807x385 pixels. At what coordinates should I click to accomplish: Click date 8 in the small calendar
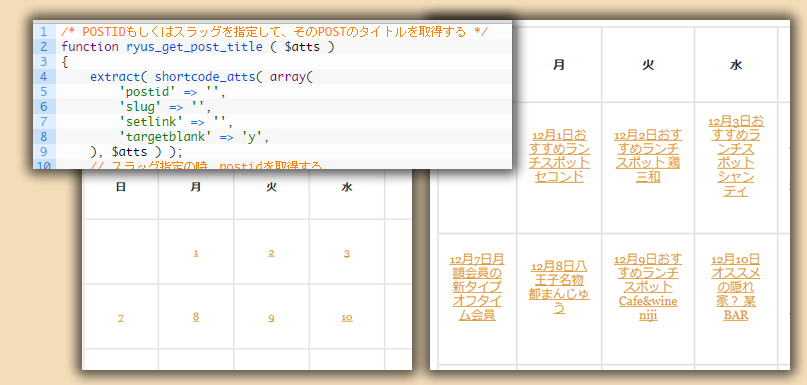point(196,317)
